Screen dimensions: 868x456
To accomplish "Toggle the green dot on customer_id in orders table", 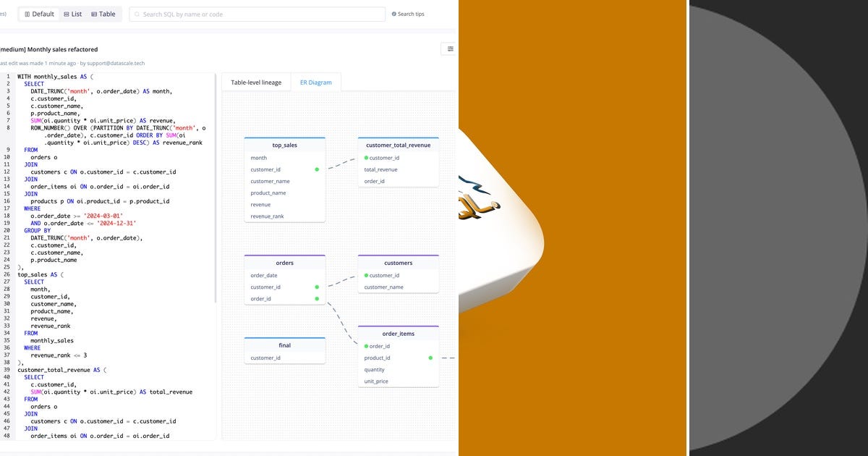I will coord(316,287).
